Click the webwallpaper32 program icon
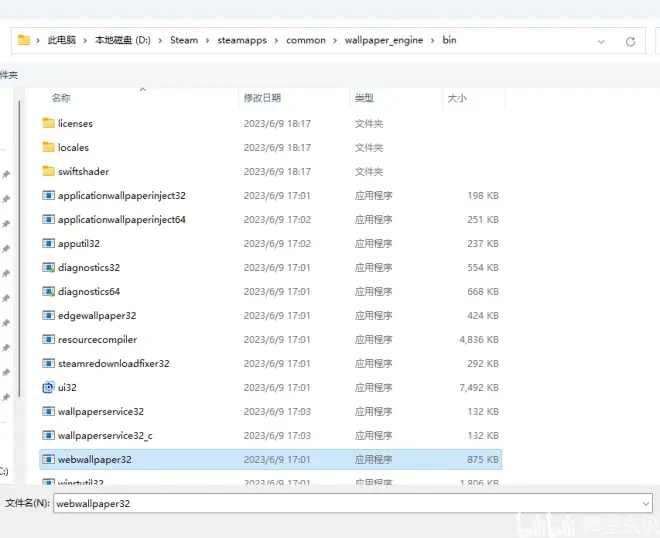660x538 pixels. (48, 459)
